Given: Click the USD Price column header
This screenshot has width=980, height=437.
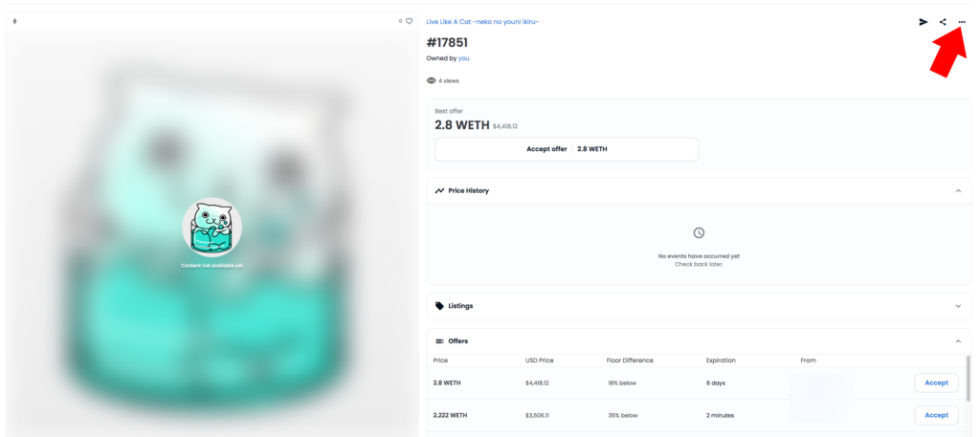Looking at the screenshot, I should click(x=540, y=361).
